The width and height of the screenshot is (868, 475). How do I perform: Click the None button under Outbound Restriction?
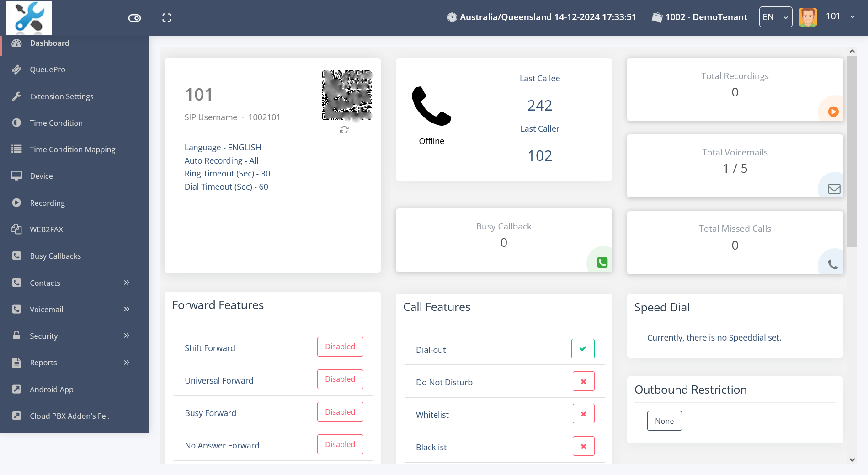point(664,421)
